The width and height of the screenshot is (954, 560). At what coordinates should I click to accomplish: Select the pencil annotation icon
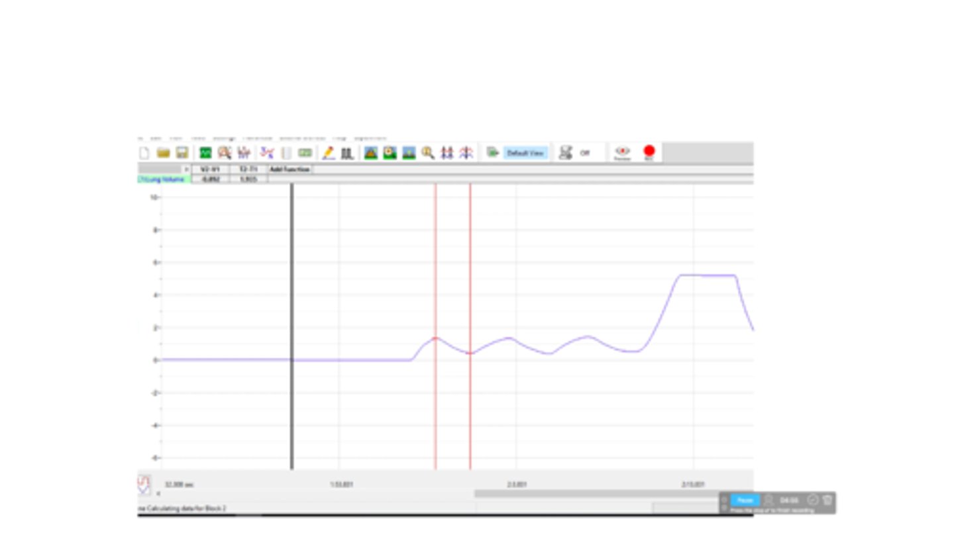[328, 153]
